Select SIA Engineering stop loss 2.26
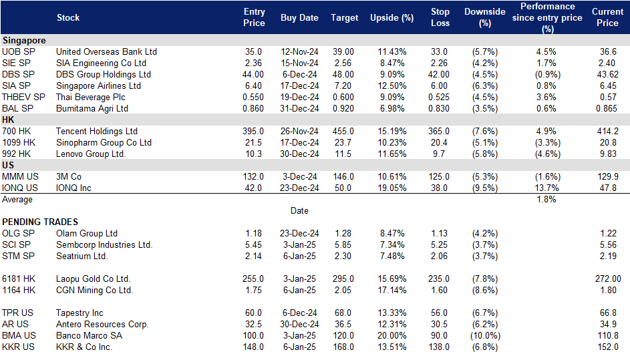This screenshot has height=364, width=630. click(x=439, y=63)
